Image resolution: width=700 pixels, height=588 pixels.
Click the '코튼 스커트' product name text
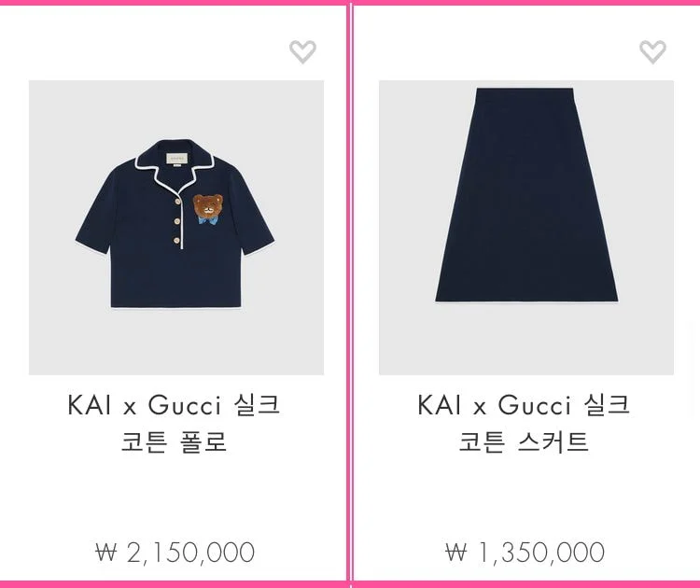click(x=524, y=441)
